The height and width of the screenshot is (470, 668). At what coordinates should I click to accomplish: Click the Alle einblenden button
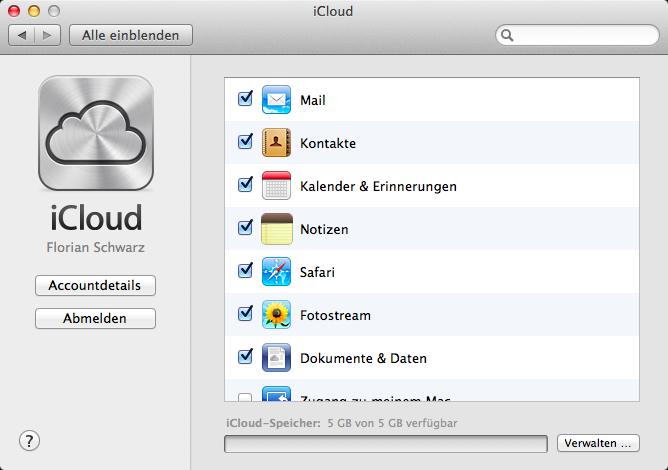[131, 35]
